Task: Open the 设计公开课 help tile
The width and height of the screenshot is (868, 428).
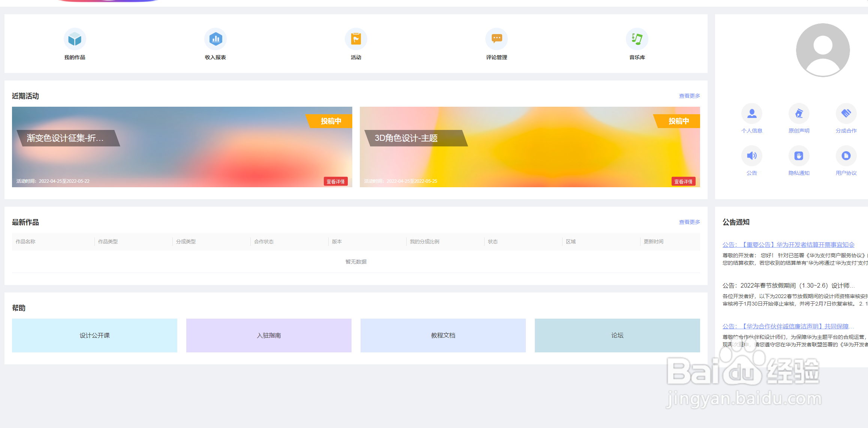Action: (x=94, y=336)
